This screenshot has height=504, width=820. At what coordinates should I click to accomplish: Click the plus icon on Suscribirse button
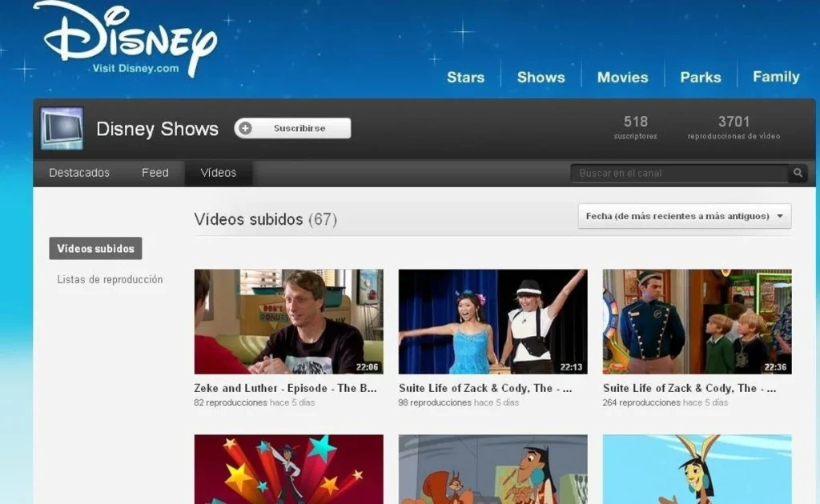246,128
